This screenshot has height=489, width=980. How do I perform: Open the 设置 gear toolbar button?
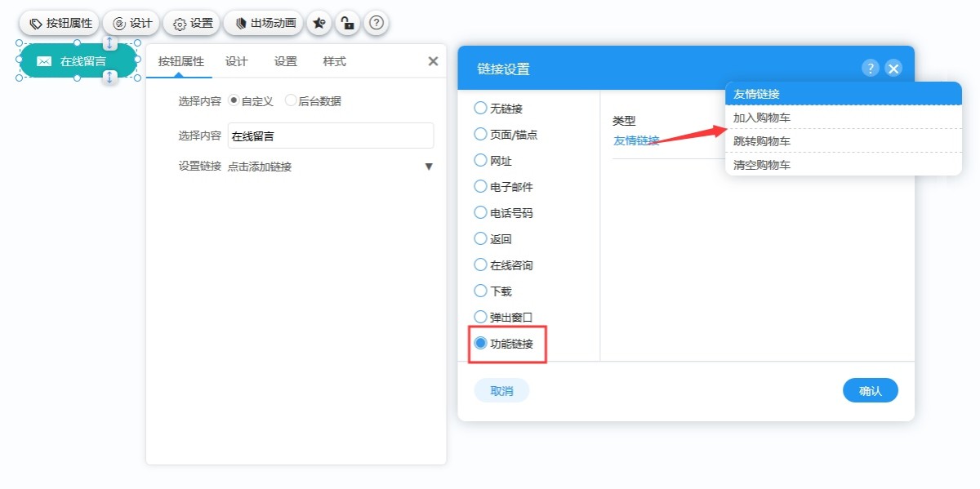[192, 23]
